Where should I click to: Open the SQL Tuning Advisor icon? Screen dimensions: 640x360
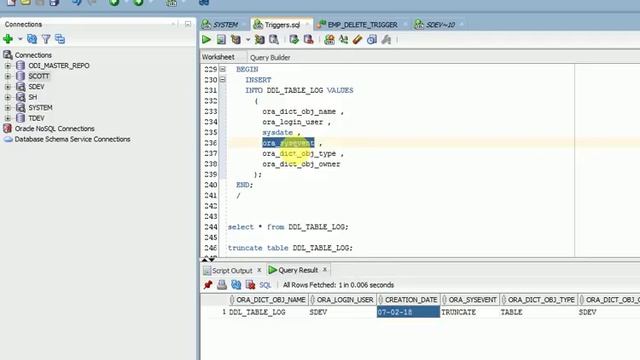click(x=274, y=40)
